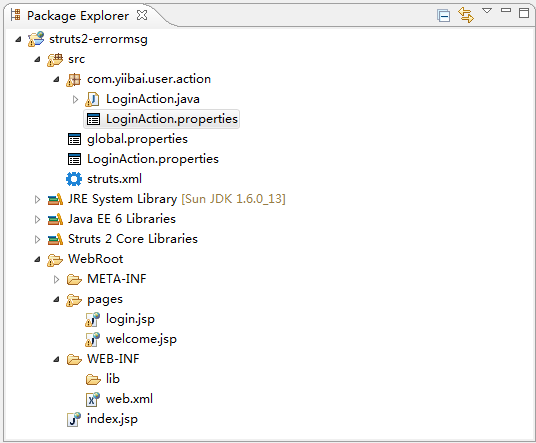
Task: Select the lib folder icon
Action: (x=93, y=379)
